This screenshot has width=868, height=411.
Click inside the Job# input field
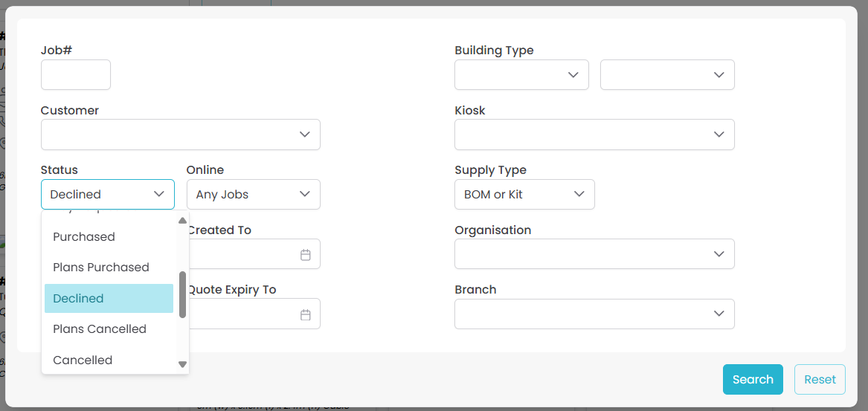click(x=76, y=75)
